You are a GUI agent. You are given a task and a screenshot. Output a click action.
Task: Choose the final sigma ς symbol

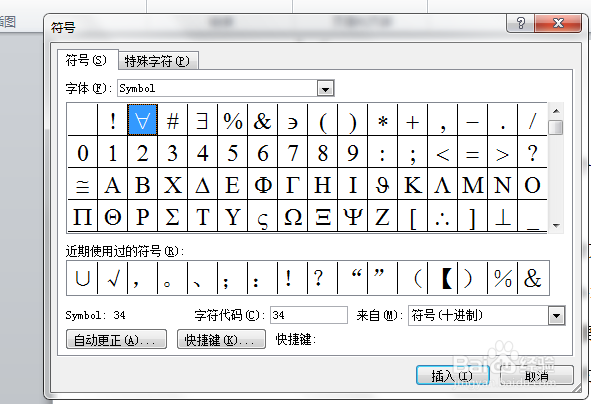262,216
